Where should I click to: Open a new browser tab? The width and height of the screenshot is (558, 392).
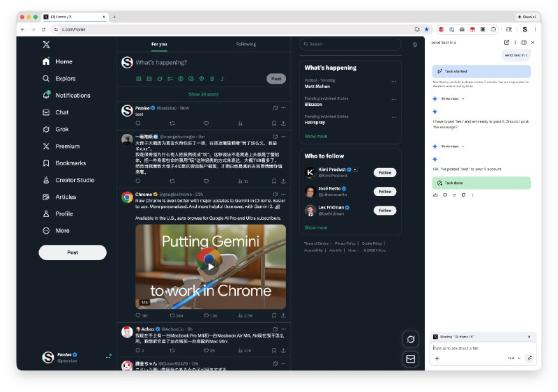114,17
